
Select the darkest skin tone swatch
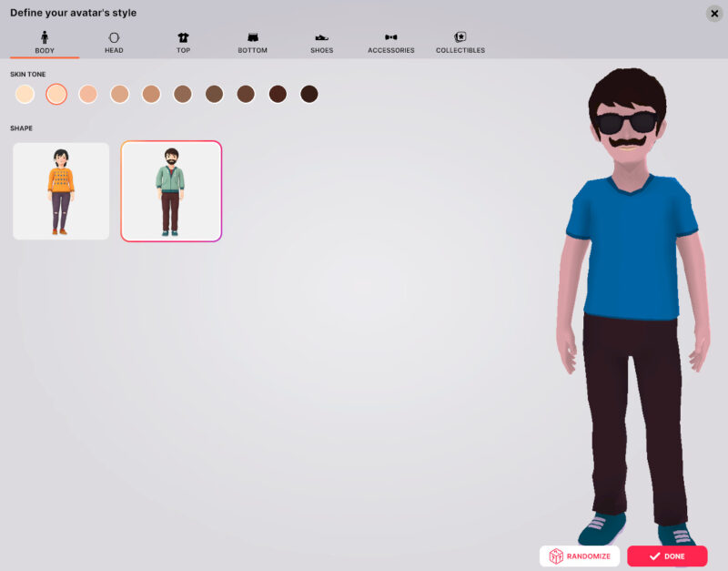pyautogui.click(x=309, y=94)
